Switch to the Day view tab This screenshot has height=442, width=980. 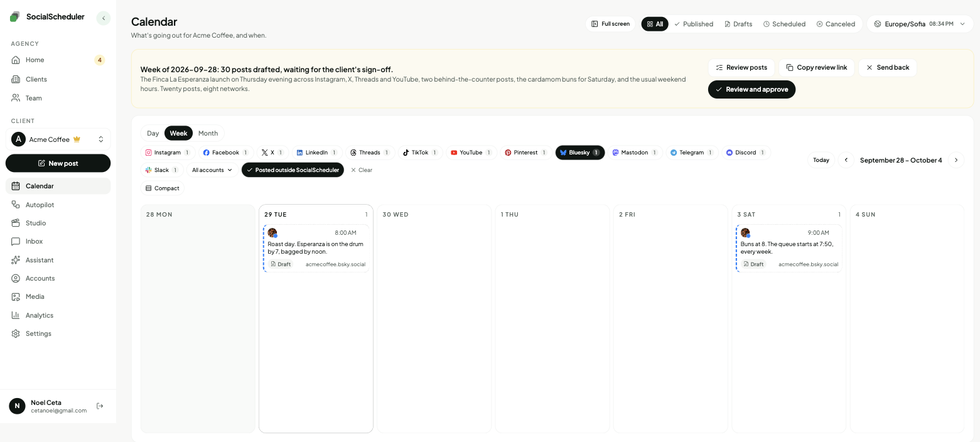point(153,133)
